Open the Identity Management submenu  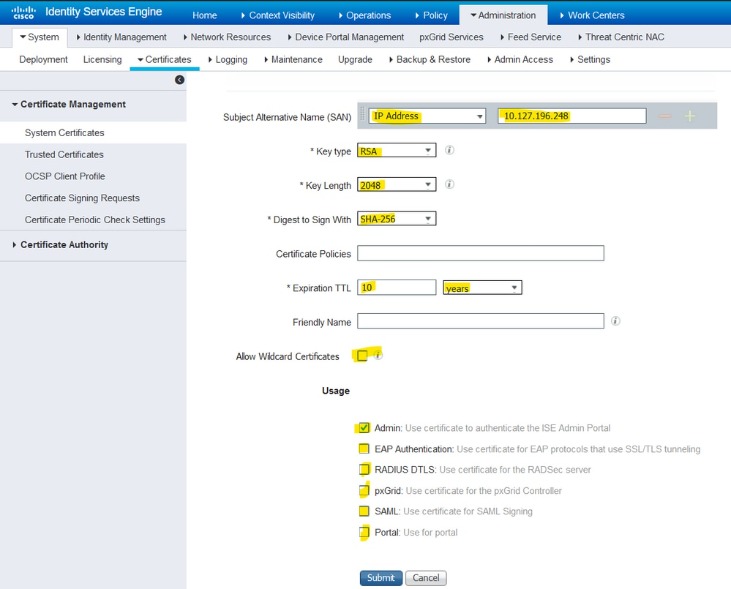click(122, 37)
